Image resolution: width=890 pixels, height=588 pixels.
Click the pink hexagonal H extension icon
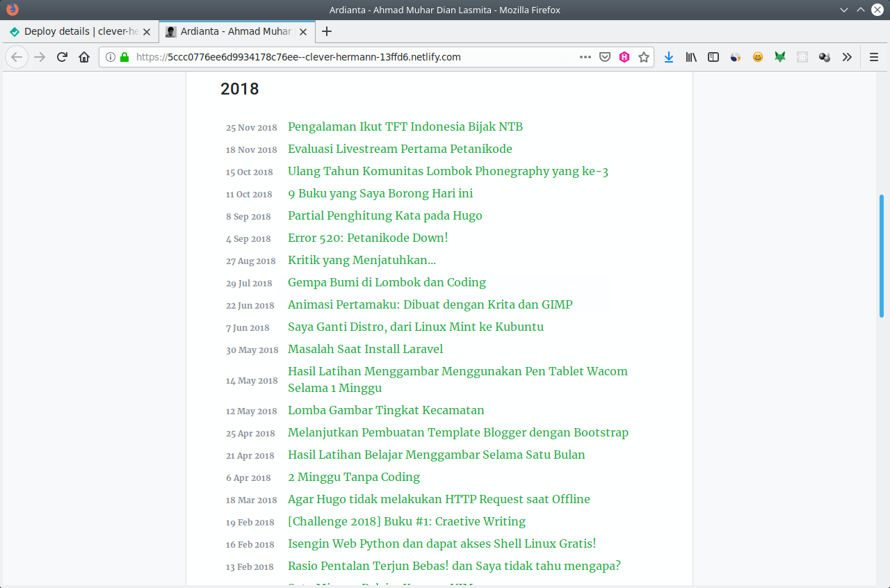[x=624, y=57]
